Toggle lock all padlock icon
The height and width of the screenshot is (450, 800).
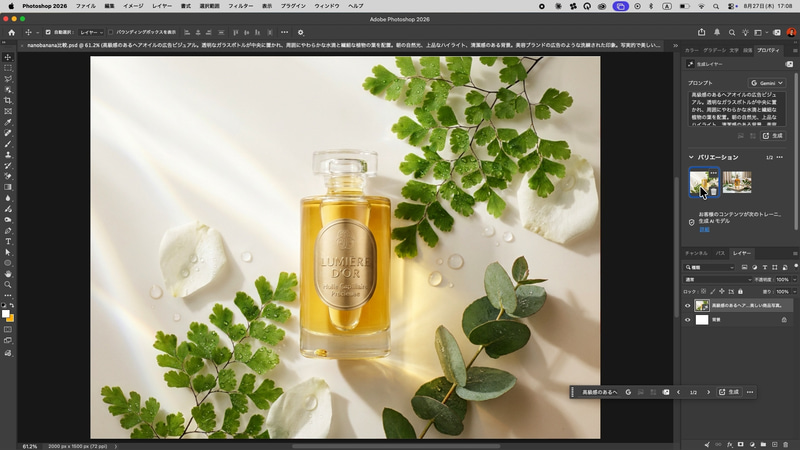pos(740,291)
